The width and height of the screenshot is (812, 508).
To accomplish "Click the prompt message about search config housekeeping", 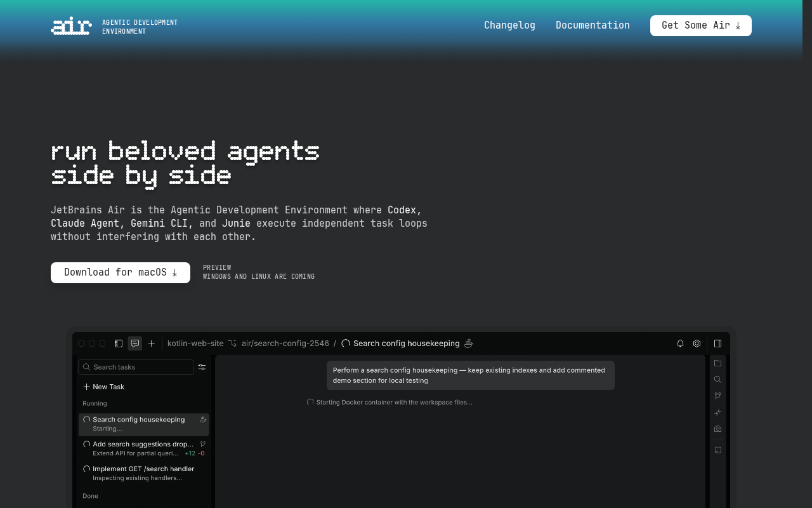I will coord(471,375).
